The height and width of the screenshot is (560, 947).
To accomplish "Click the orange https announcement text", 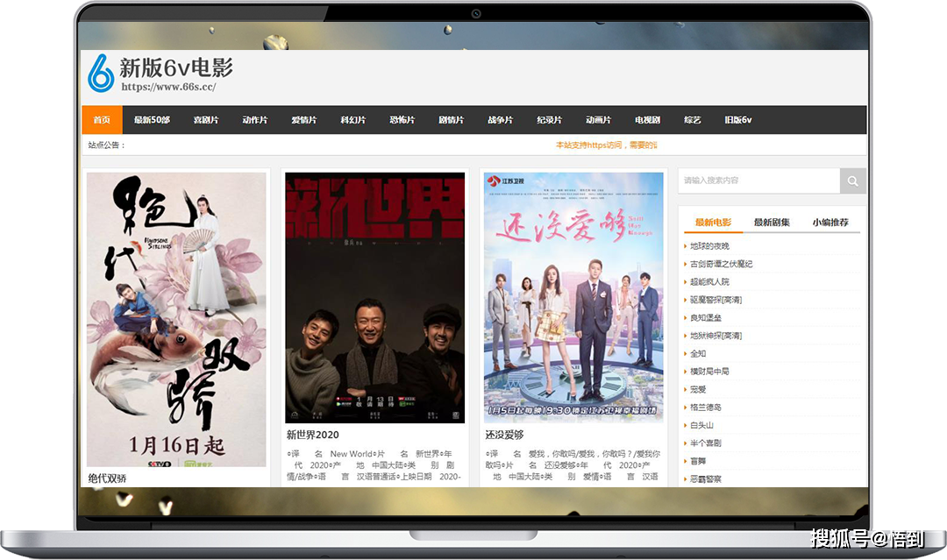I will [607, 145].
